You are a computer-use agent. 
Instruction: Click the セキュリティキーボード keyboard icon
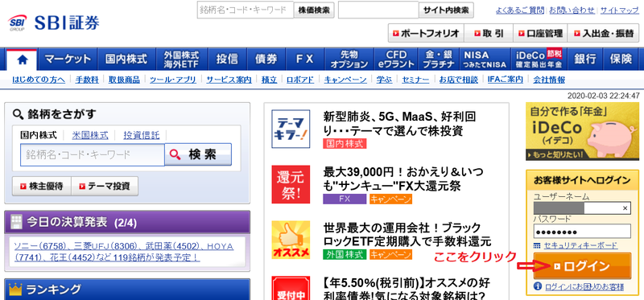point(537,246)
